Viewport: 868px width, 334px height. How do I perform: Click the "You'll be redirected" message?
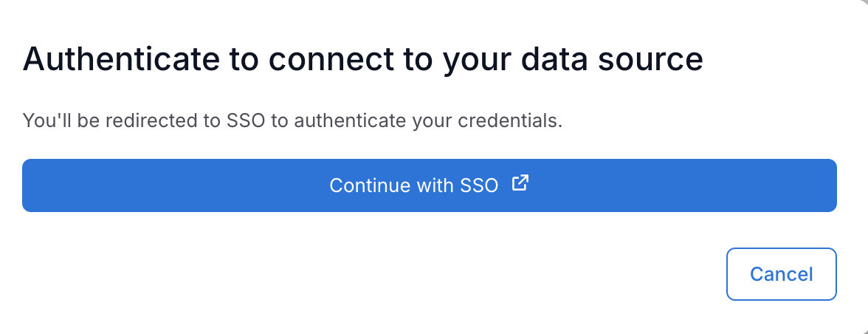[x=292, y=120]
